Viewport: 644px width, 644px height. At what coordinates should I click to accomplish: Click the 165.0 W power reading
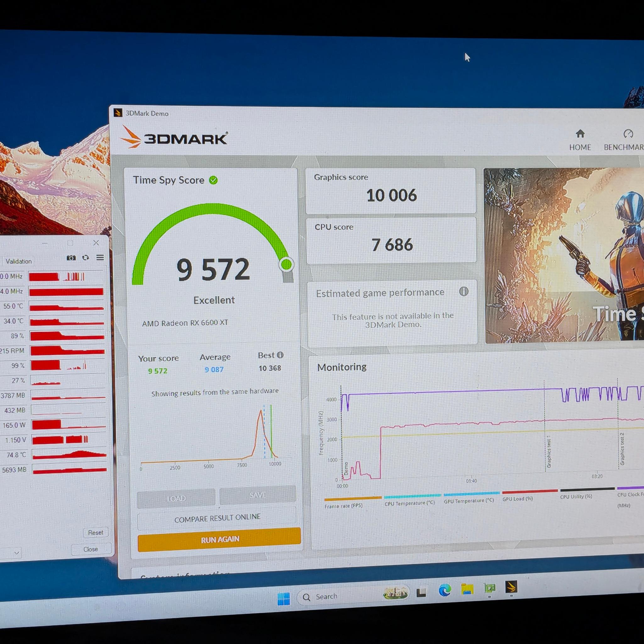point(14,425)
